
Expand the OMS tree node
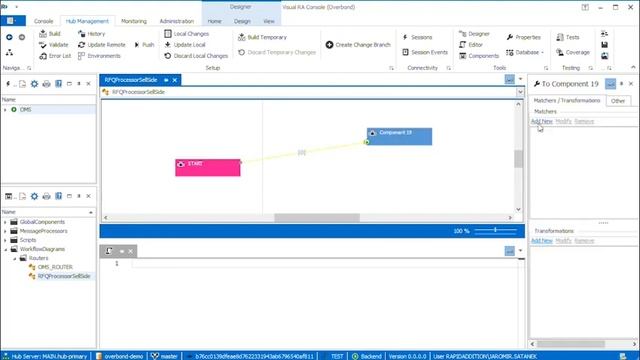pyautogui.click(x=5, y=110)
